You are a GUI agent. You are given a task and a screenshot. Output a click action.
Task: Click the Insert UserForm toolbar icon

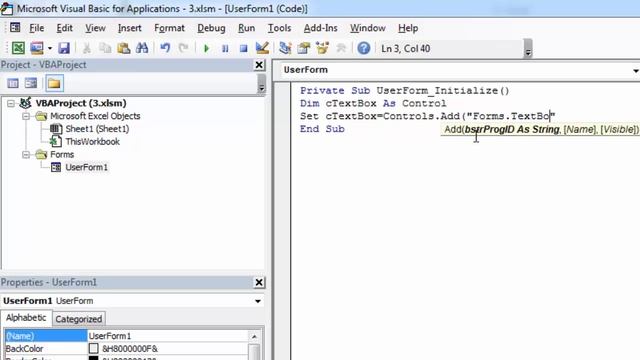coord(37,48)
